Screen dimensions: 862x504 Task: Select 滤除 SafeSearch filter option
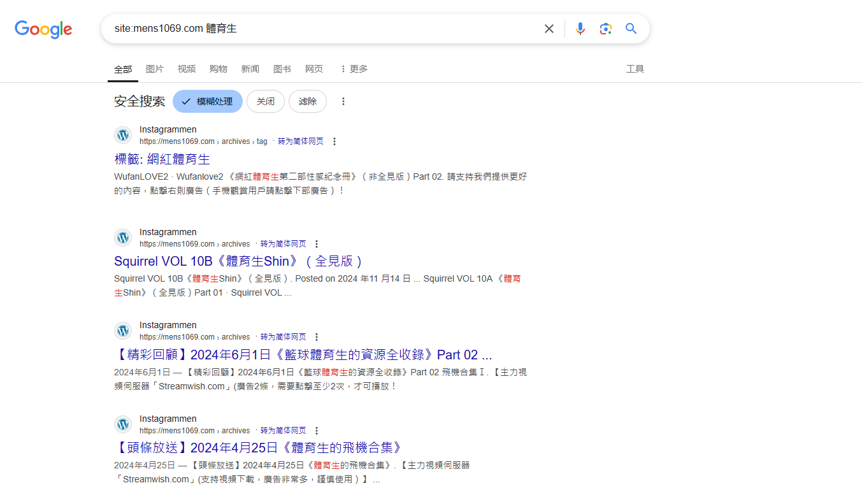click(308, 101)
